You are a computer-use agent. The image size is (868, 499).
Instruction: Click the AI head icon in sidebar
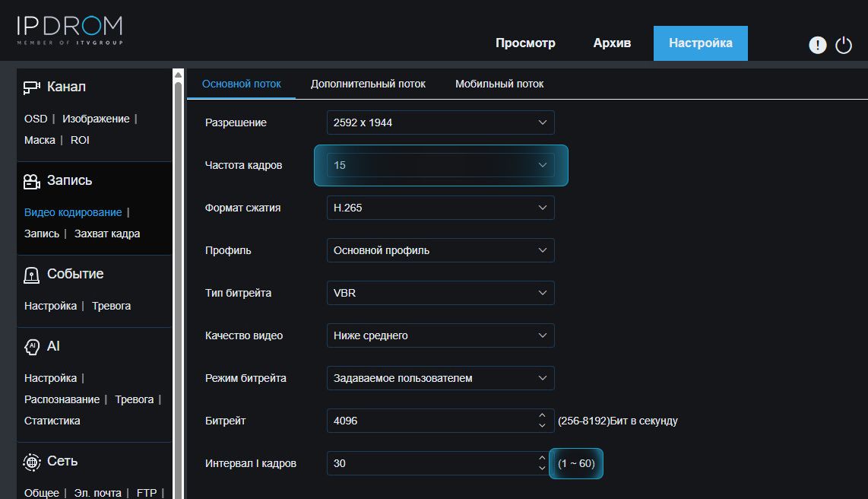(x=31, y=347)
